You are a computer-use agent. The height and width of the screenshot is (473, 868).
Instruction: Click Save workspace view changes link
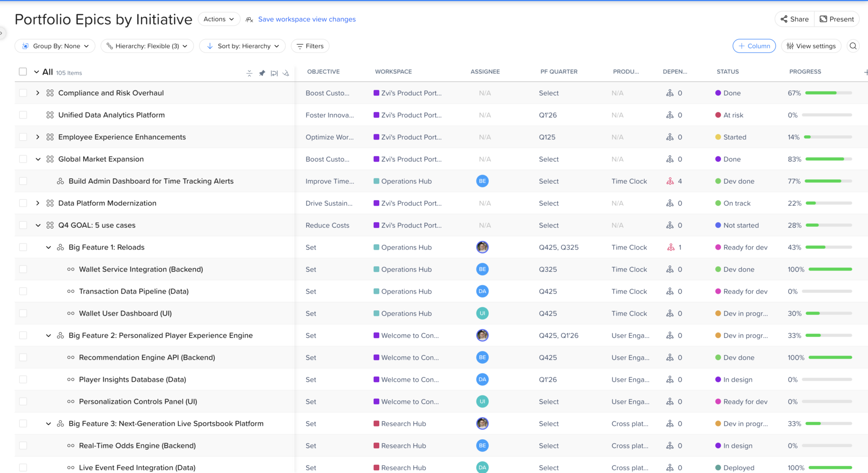[307, 19]
